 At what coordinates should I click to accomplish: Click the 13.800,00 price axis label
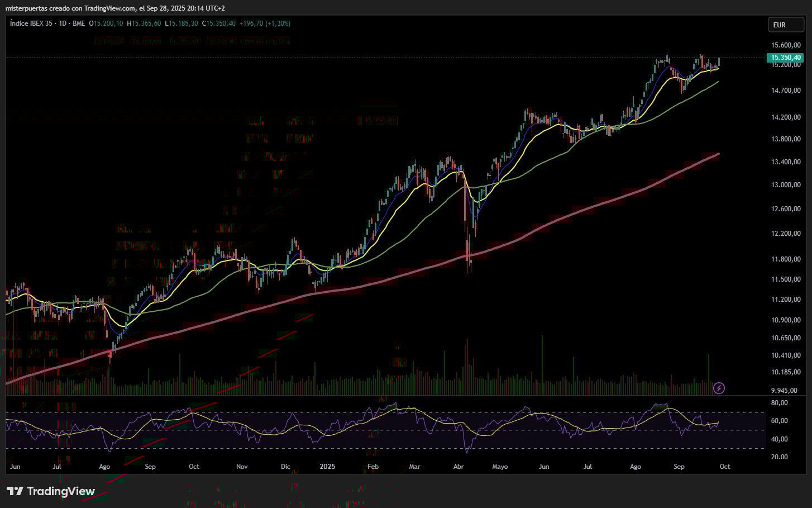pyautogui.click(x=786, y=139)
